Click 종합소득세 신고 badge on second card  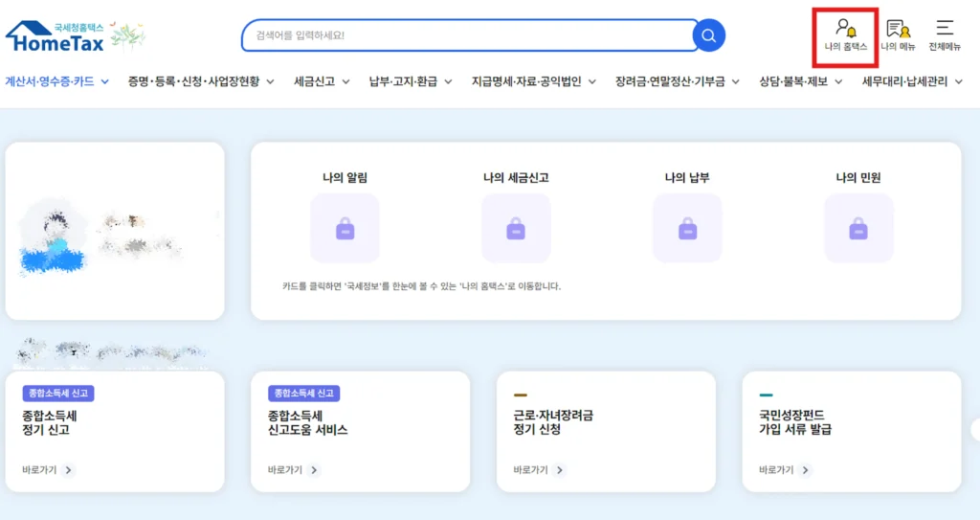tap(303, 393)
